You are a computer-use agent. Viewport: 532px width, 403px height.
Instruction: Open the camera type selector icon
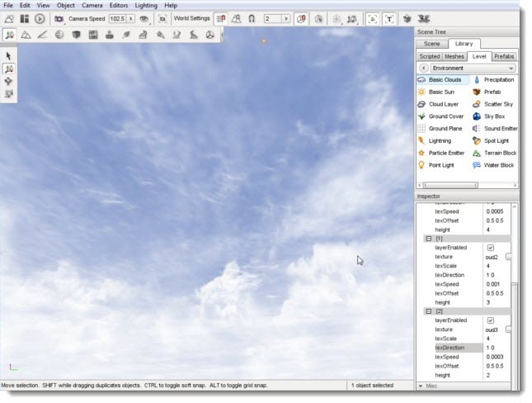click(x=59, y=19)
